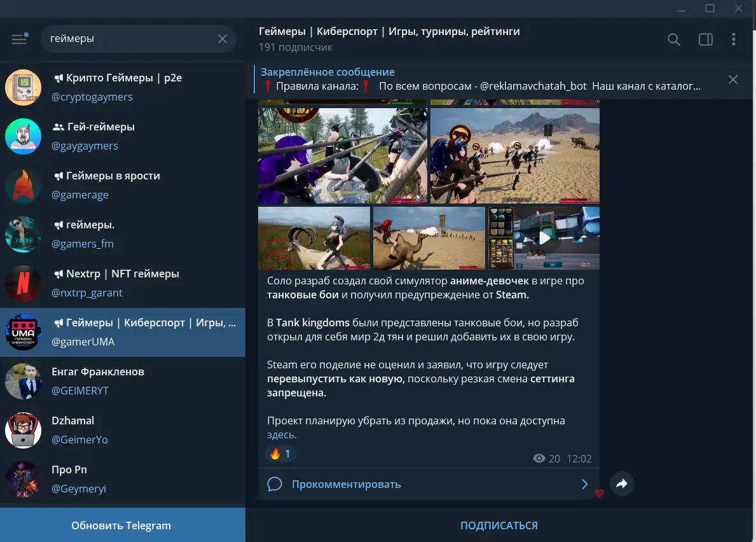Open the three-dot channel options menu
Screen dimensions: 756x542
point(733,39)
